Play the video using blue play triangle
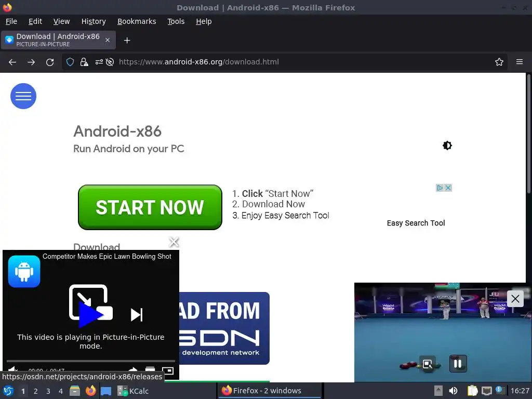 [x=90, y=315]
